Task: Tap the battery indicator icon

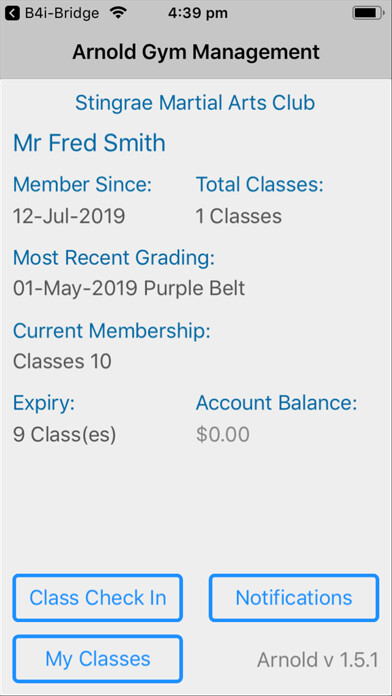Action: [x=369, y=13]
